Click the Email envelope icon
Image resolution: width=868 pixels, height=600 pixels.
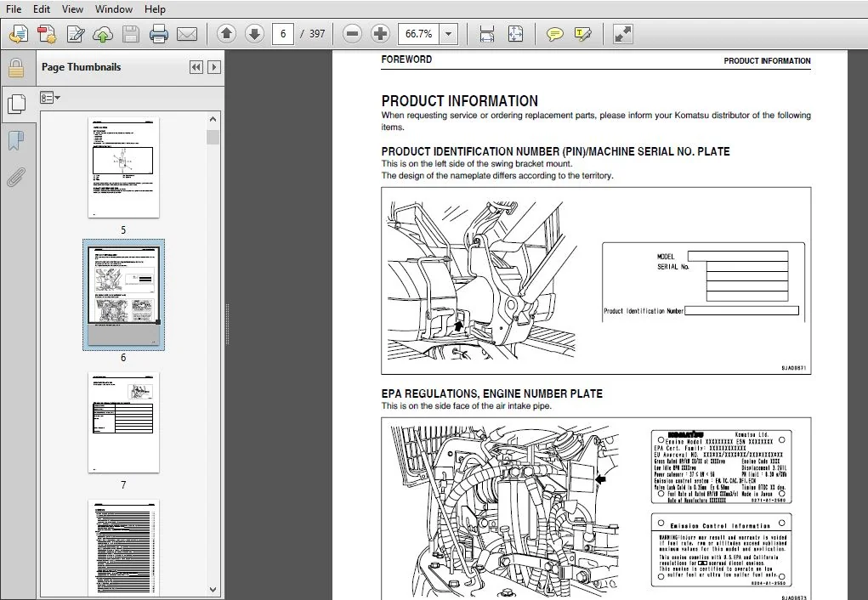pos(187,34)
